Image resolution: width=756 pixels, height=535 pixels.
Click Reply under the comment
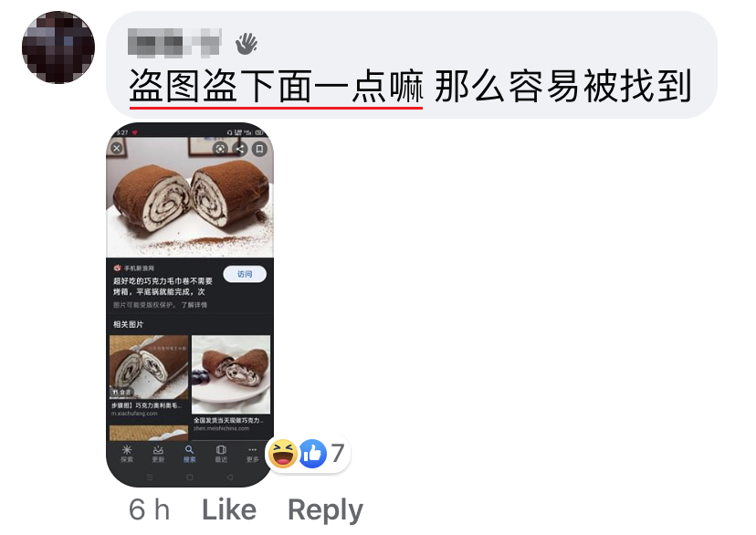pos(325,511)
